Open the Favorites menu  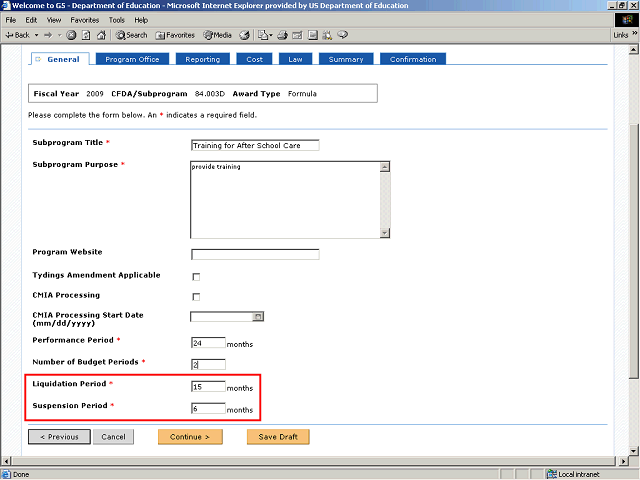tap(84, 20)
